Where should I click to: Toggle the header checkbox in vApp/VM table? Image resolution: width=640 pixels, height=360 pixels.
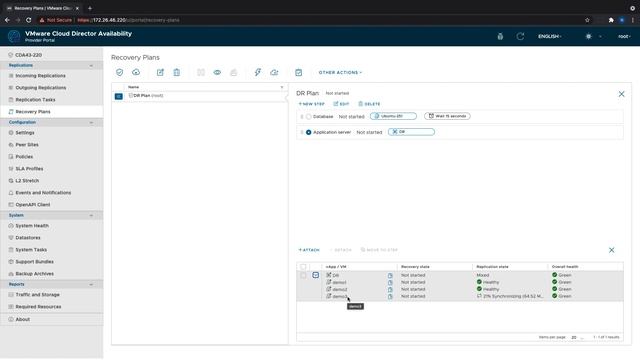click(303, 267)
